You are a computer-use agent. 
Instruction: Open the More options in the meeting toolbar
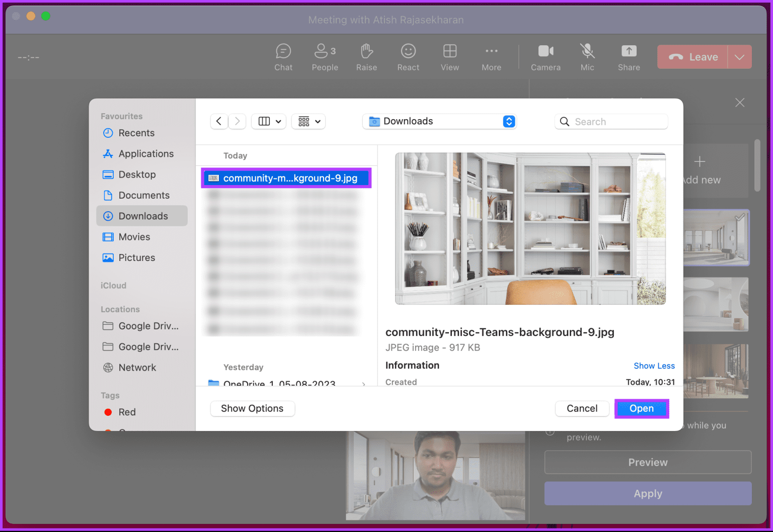click(x=491, y=56)
